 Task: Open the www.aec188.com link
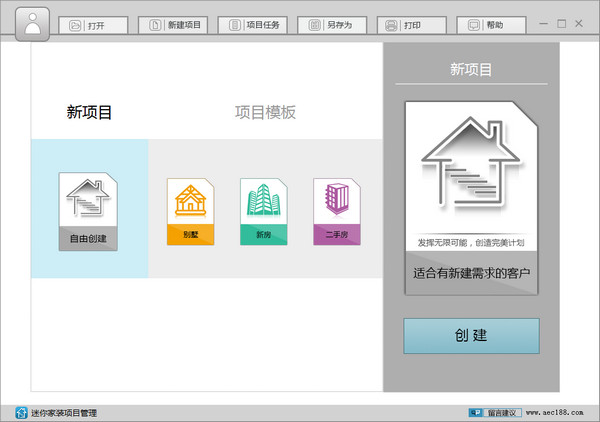pos(554,412)
